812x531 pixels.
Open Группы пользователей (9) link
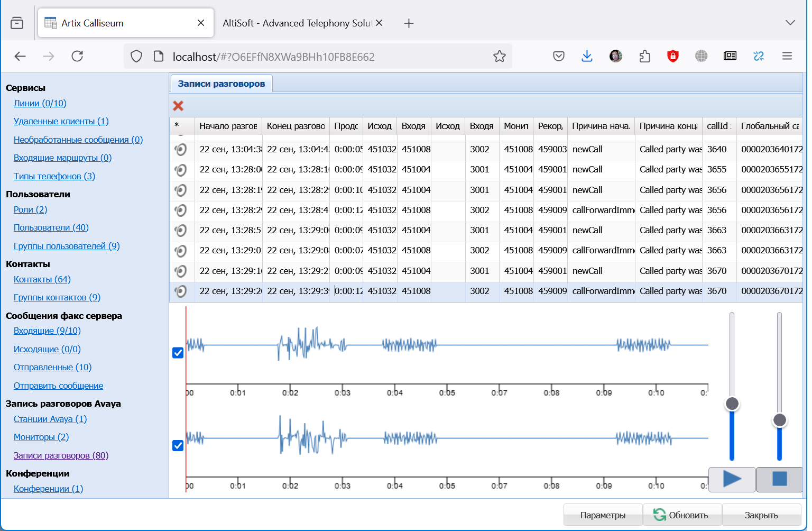coord(67,246)
